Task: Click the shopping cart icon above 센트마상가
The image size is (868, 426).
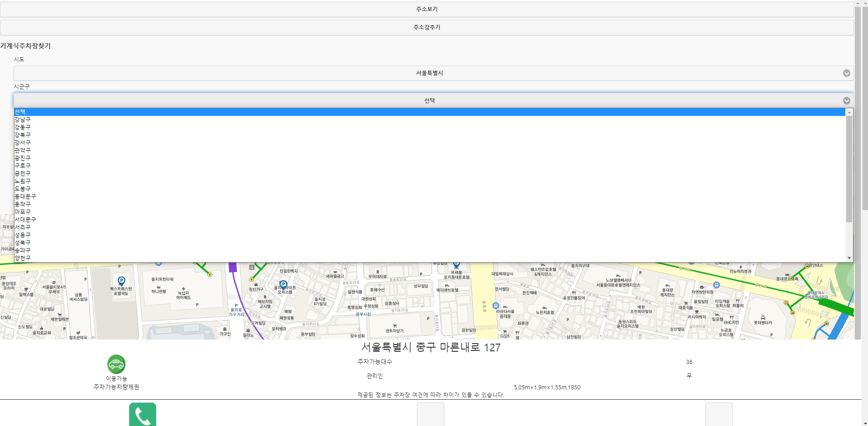Action: click(395, 326)
